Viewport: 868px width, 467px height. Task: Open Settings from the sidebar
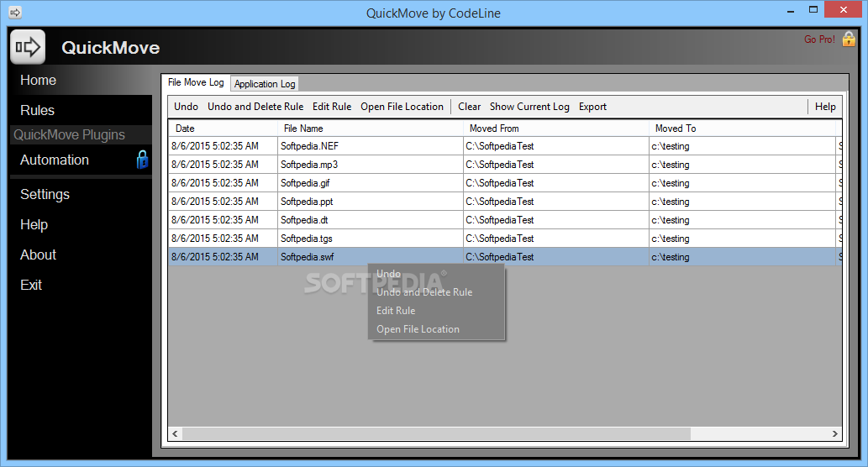(45, 194)
